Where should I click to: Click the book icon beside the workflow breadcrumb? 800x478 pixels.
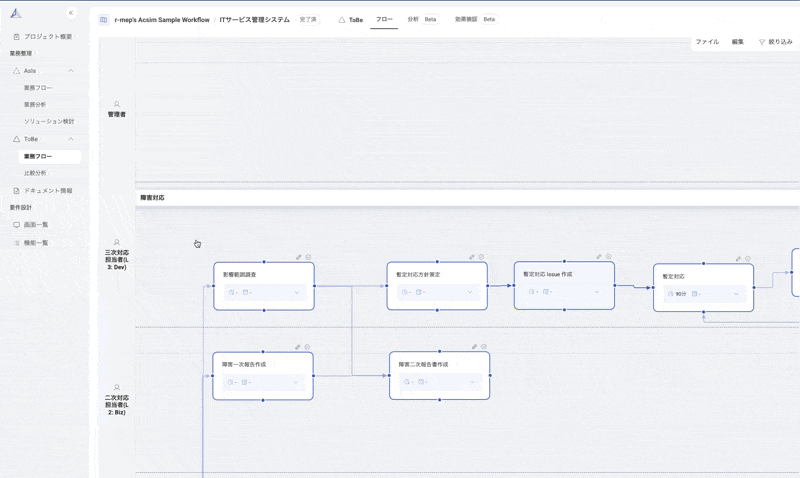[x=104, y=20]
